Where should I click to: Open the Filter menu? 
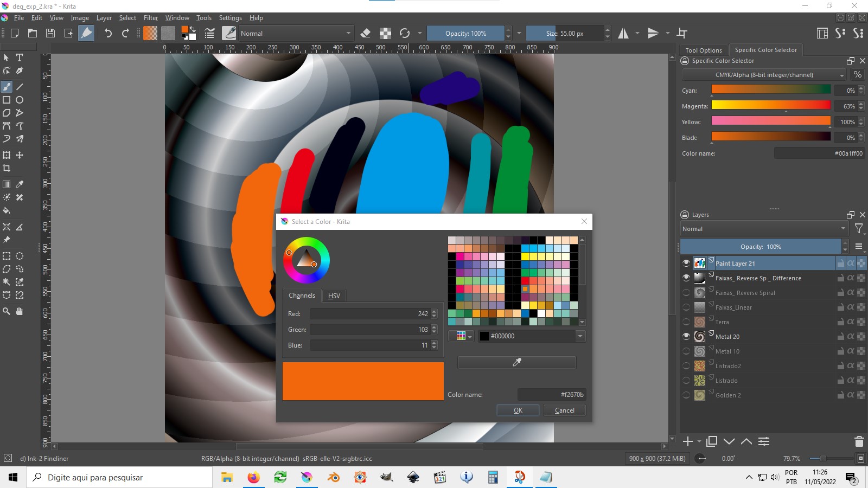pyautogui.click(x=151, y=17)
